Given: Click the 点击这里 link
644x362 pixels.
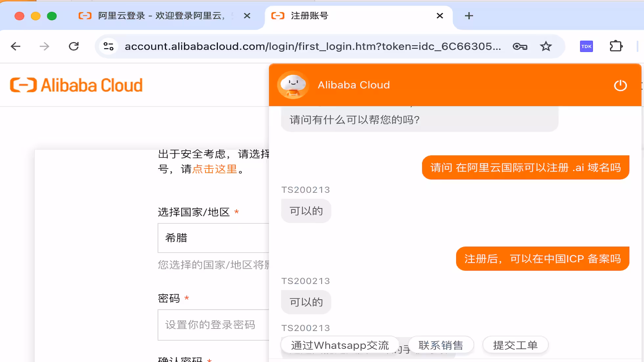Looking at the screenshot, I should point(214,169).
